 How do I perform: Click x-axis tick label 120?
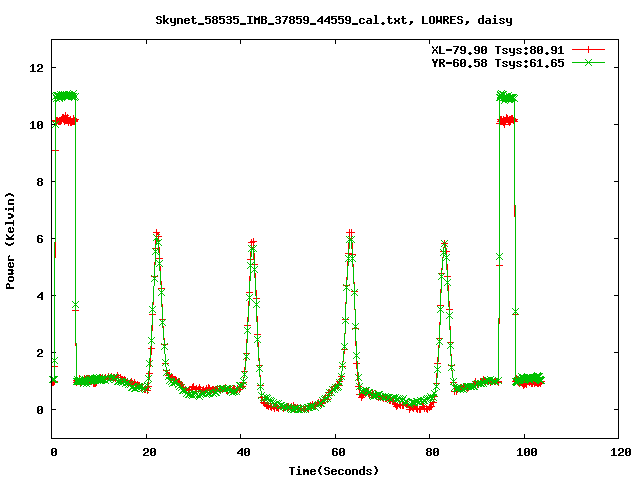coord(621,452)
